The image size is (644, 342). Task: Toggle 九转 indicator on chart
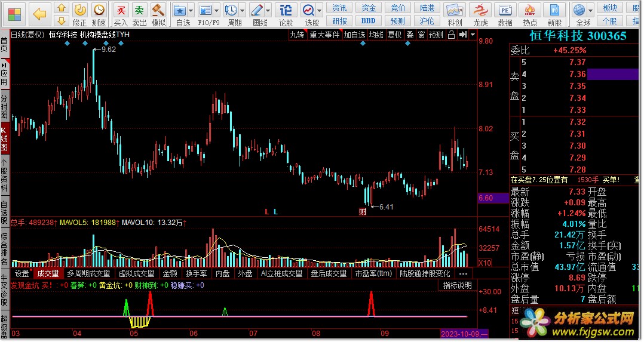(298, 35)
